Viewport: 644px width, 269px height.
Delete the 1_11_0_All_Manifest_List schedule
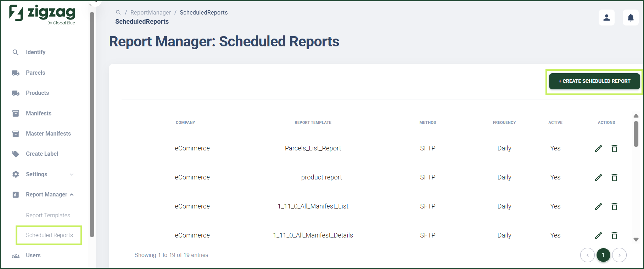tap(615, 207)
